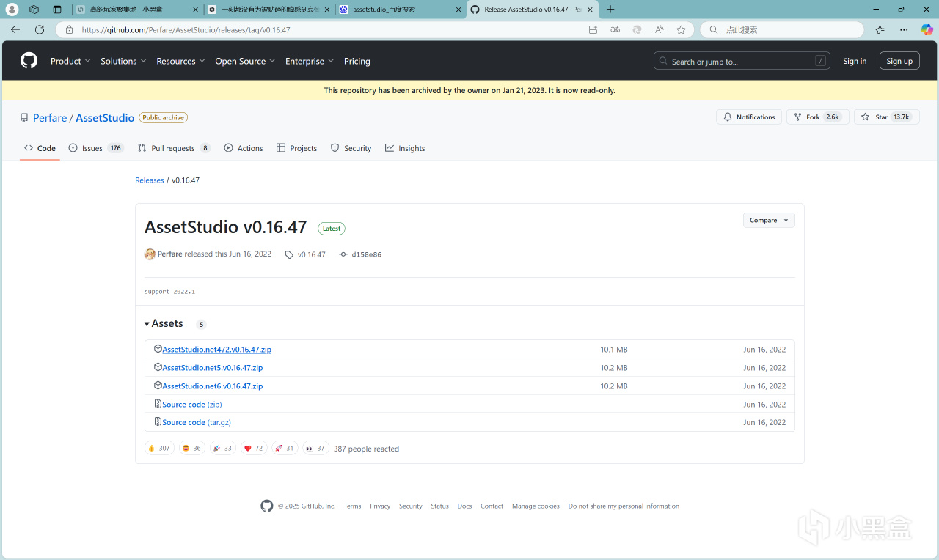This screenshot has width=939, height=560.
Task: Open the AssetStudio repository name link
Action: pyautogui.click(x=105, y=118)
